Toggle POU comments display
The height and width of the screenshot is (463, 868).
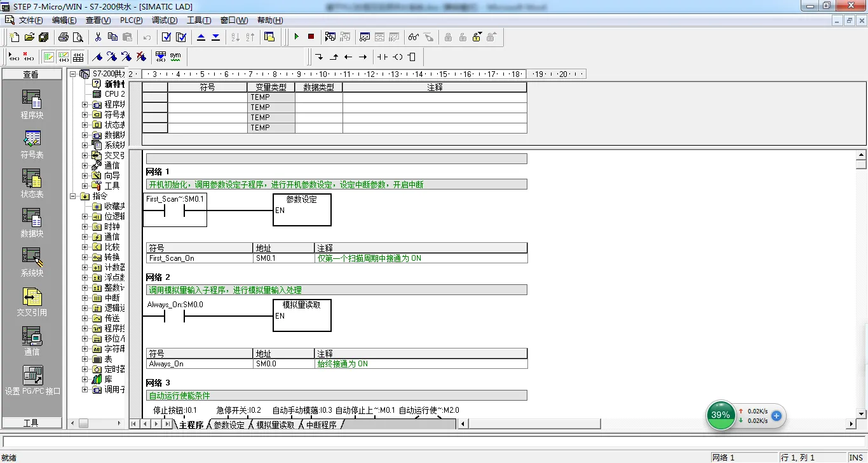coord(49,57)
